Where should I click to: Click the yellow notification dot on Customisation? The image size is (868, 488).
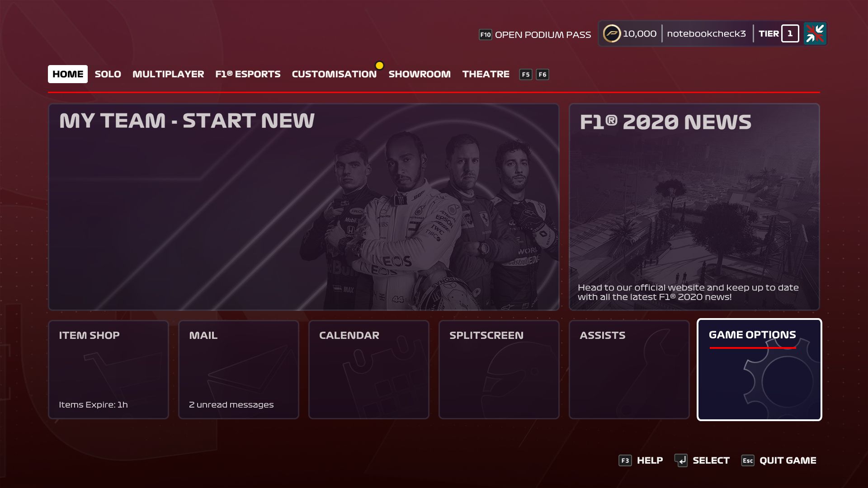tap(380, 66)
